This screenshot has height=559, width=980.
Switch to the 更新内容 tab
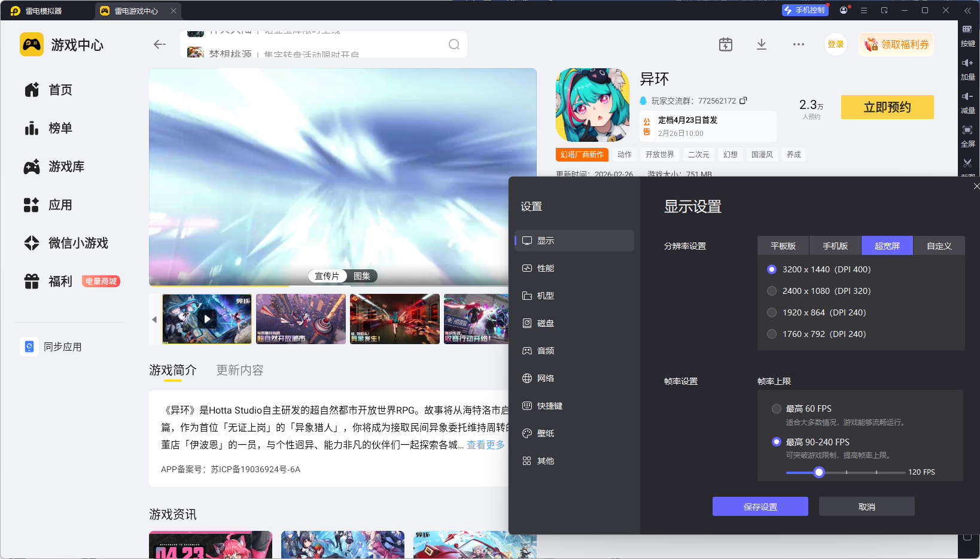pyautogui.click(x=240, y=370)
